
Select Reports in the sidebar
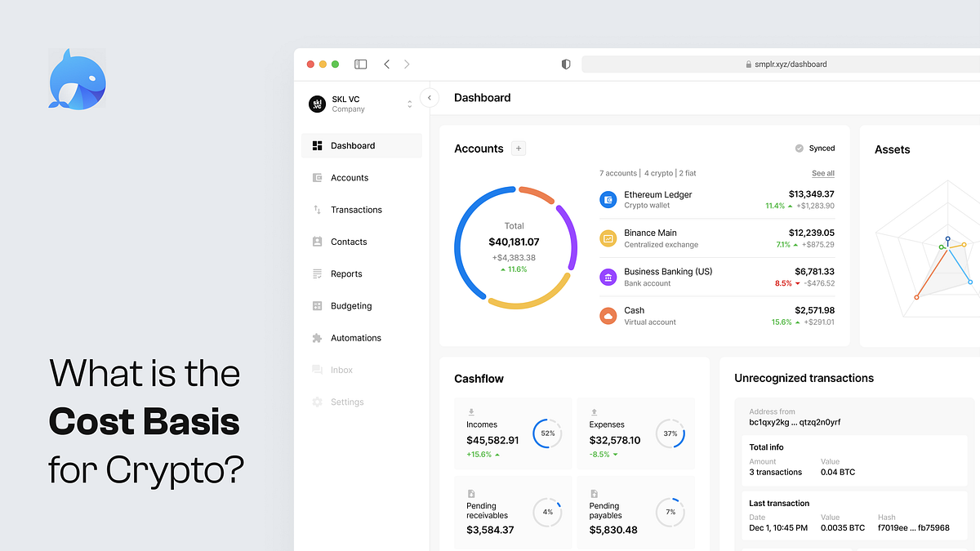(344, 273)
